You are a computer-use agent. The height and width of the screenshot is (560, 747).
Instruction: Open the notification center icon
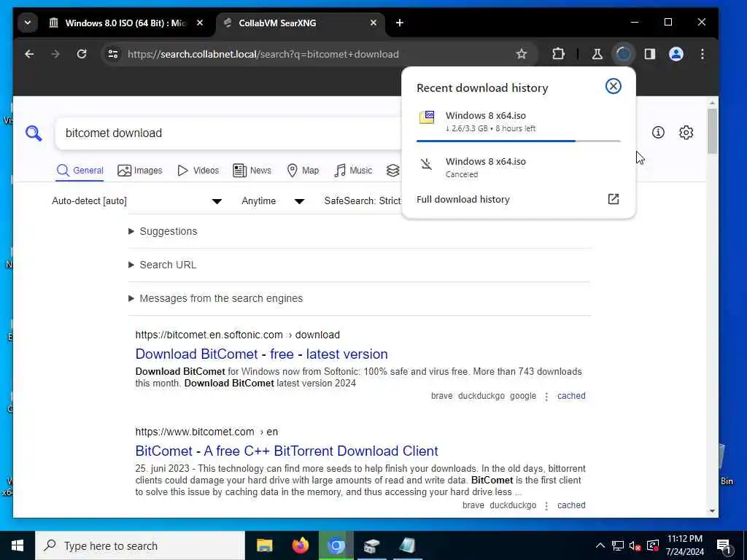[724, 545]
